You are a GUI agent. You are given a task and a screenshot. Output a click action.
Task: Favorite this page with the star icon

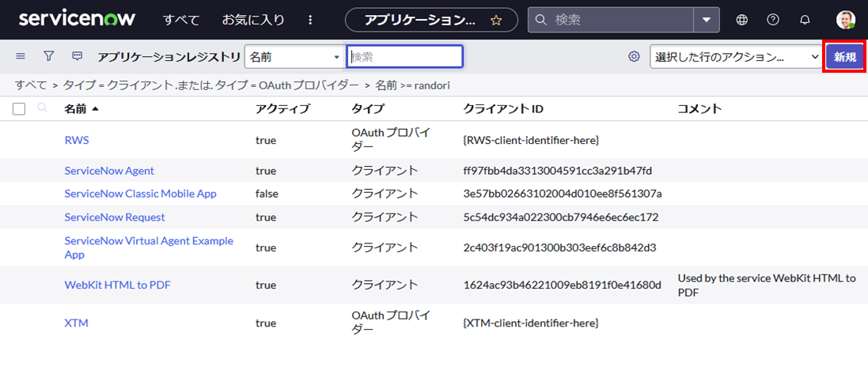[496, 21]
